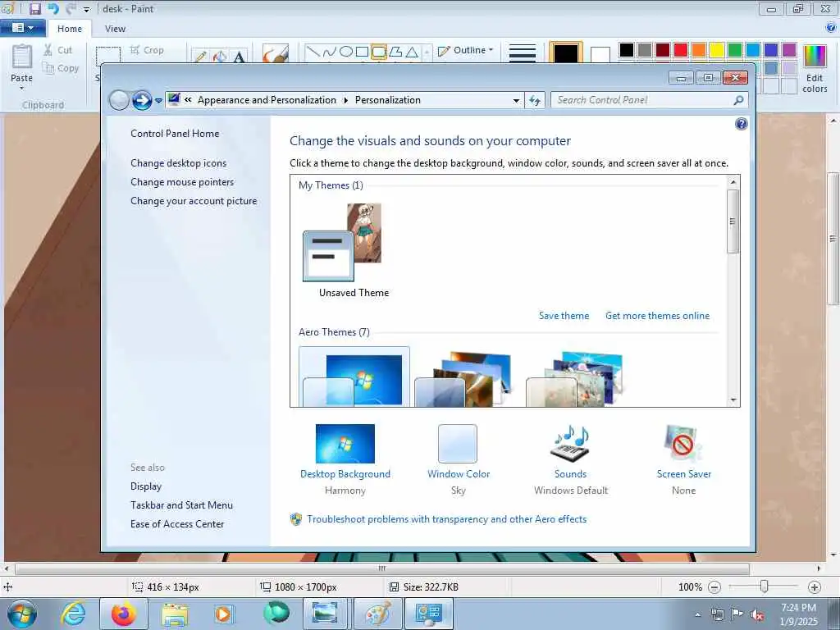Select the Pencil tool in Paint

coord(200,57)
